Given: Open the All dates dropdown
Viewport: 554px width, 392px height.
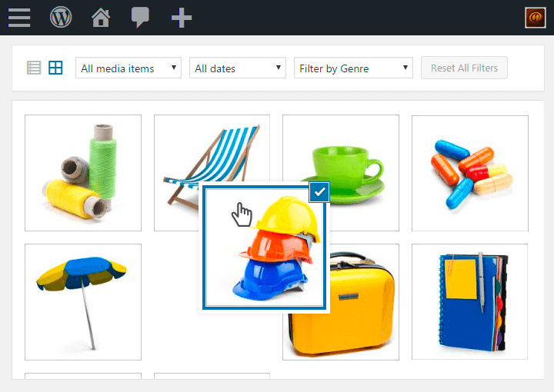Looking at the screenshot, I should [238, 68].
